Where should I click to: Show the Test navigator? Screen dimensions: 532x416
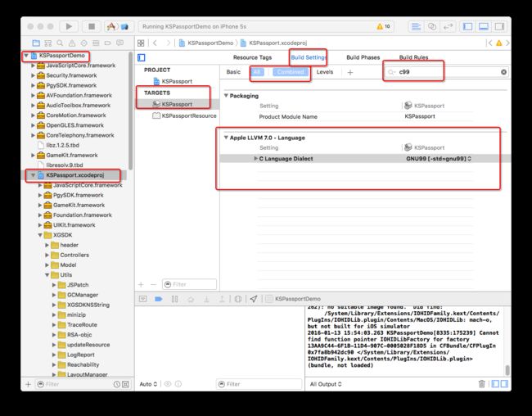click(x=83, y=43)
